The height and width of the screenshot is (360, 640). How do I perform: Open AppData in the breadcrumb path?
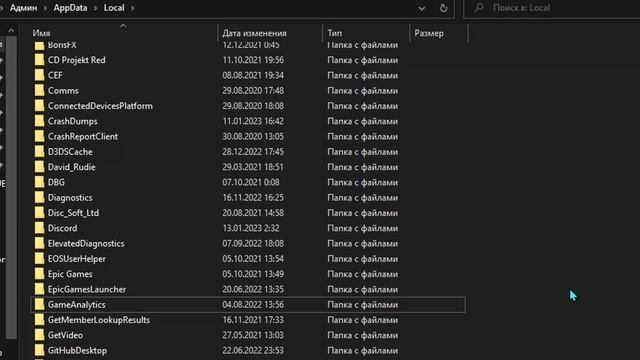[x=70, y=8]
